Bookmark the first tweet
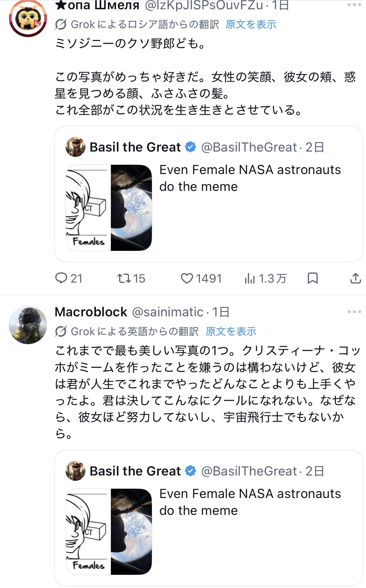Screen dimensions: 366x588 [x=312, y=278]
